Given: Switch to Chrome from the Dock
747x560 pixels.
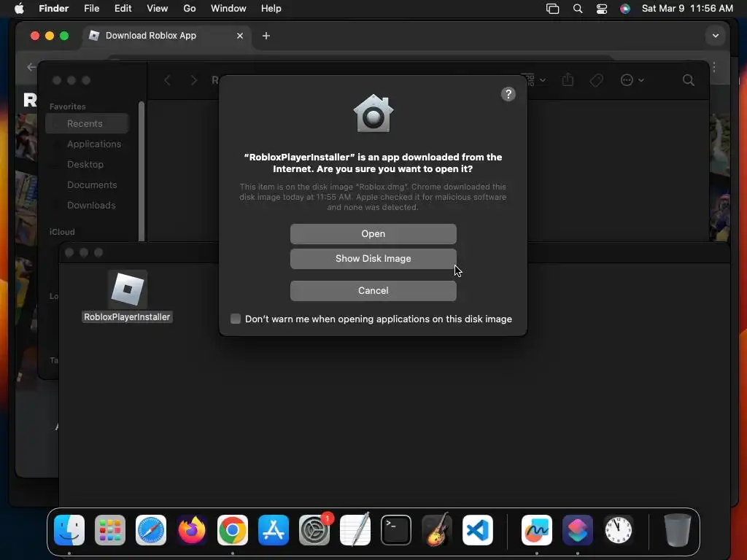Looking at the screenshot, I should 233,530.
